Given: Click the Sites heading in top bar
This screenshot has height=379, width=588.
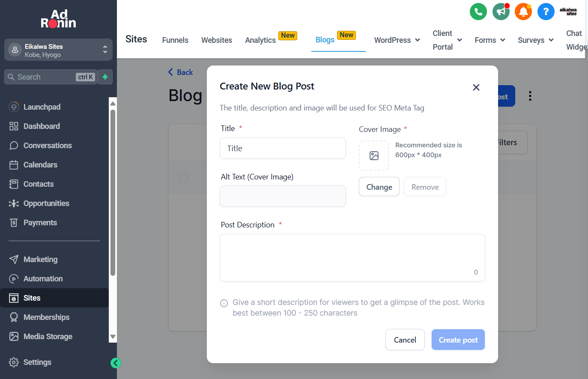Looking at the screenshot, I should pyautogui.click(x=136, y=39).
